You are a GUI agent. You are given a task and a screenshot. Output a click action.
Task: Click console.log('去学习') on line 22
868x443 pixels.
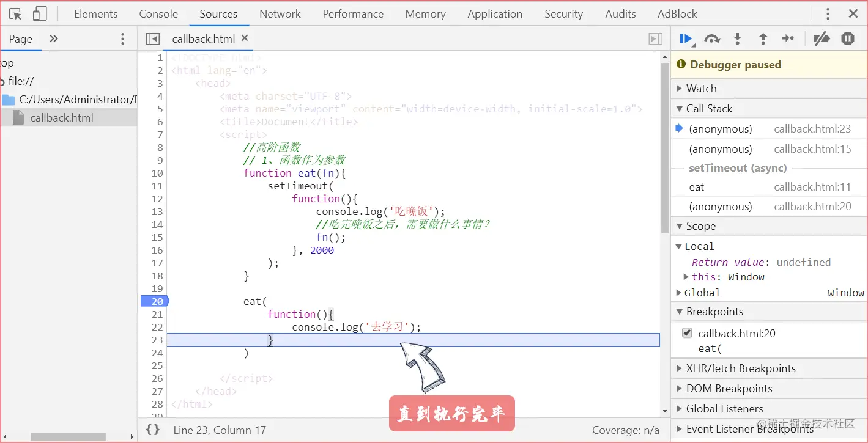357,327
